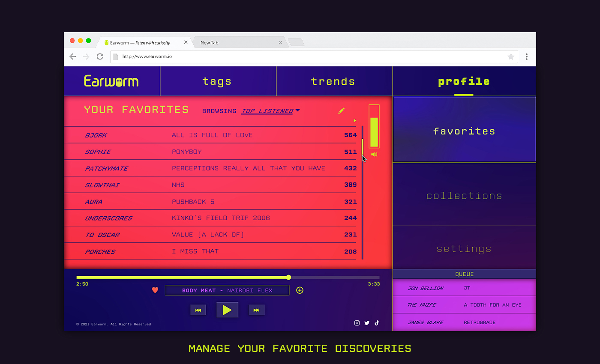Bookmark this page with the star
This screenshot has width=600, height=364.
511,57
